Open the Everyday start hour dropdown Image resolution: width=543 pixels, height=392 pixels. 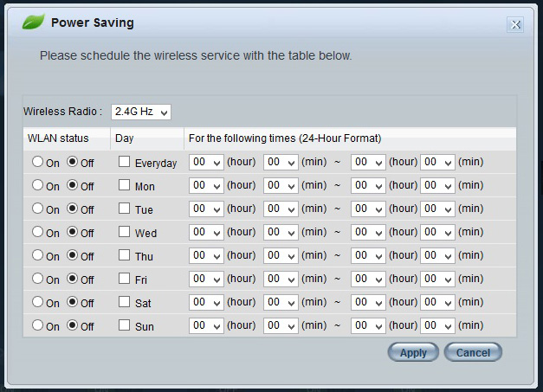[x=206, y=162]
